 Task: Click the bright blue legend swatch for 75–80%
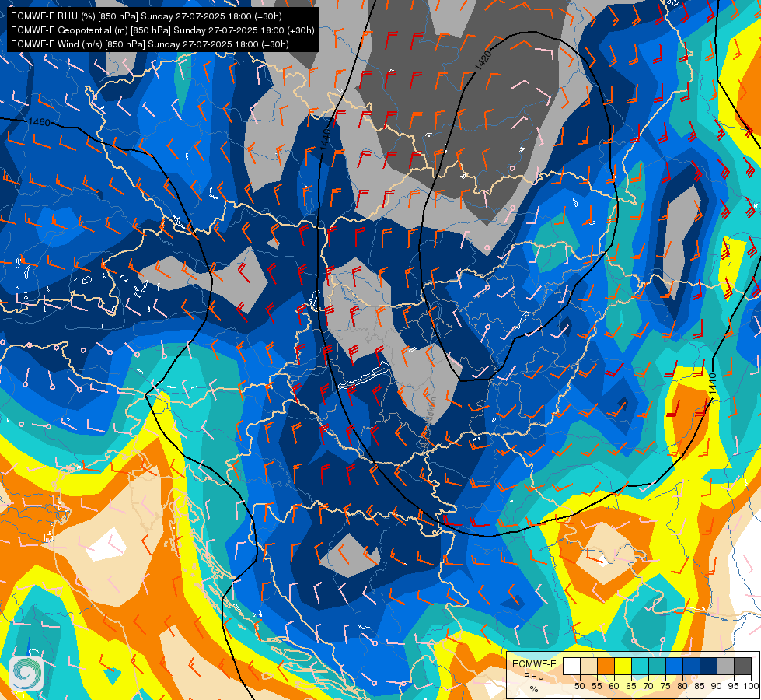(x=674, y=666)
